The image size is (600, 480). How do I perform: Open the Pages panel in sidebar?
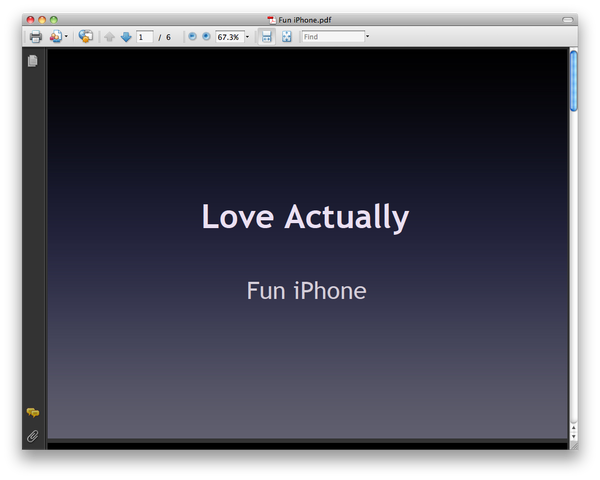pos(33,61)
